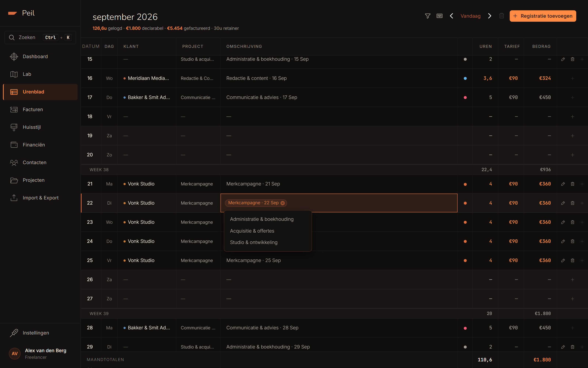Click status dot on 17 Sep row

pos(465,98)
